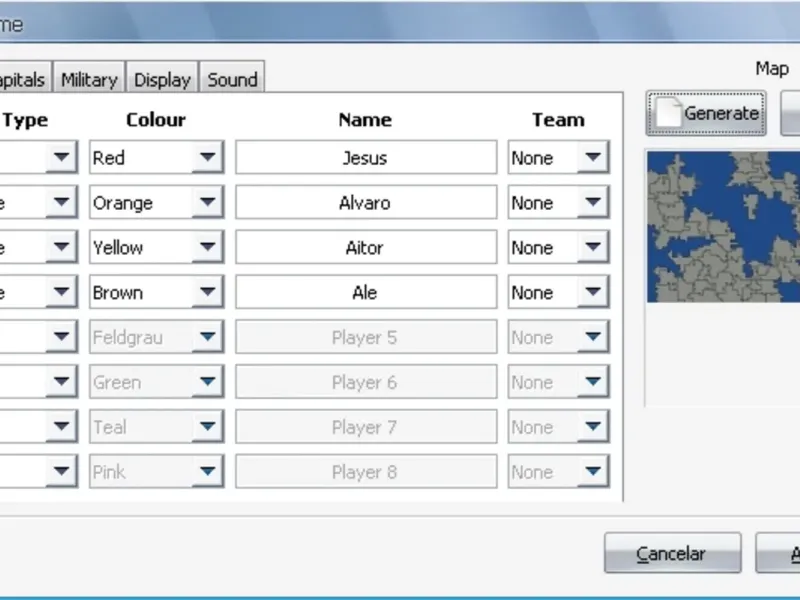Switch to the Display tab
The image size is (800, 600).
(162, 78)
